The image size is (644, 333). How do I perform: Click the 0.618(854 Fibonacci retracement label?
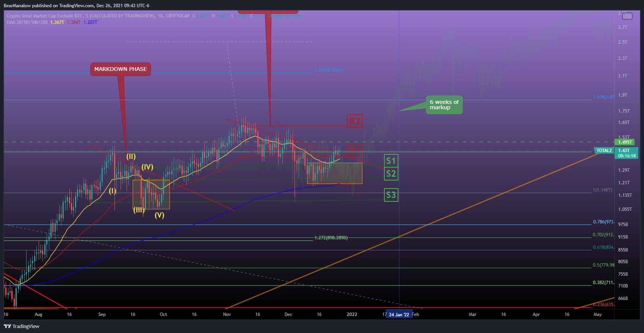[x=603, y=247]
